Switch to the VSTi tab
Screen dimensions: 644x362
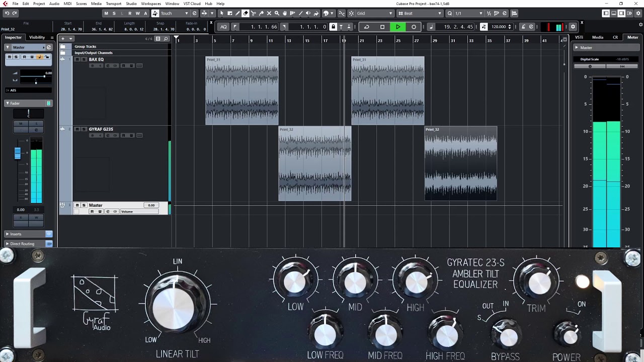click(579, 37)
